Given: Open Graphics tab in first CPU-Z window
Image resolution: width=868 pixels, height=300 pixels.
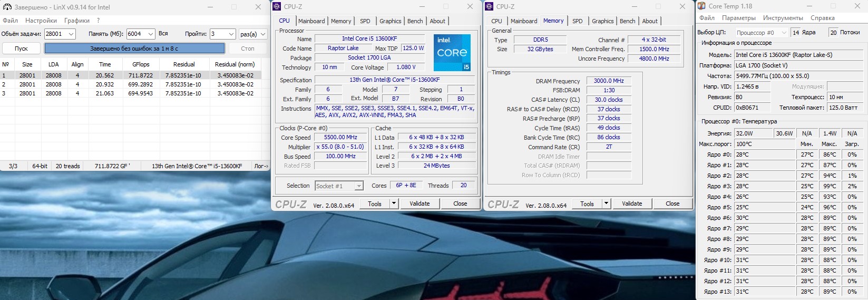Looking at the screenshot, I should click(x=391, y=21).
